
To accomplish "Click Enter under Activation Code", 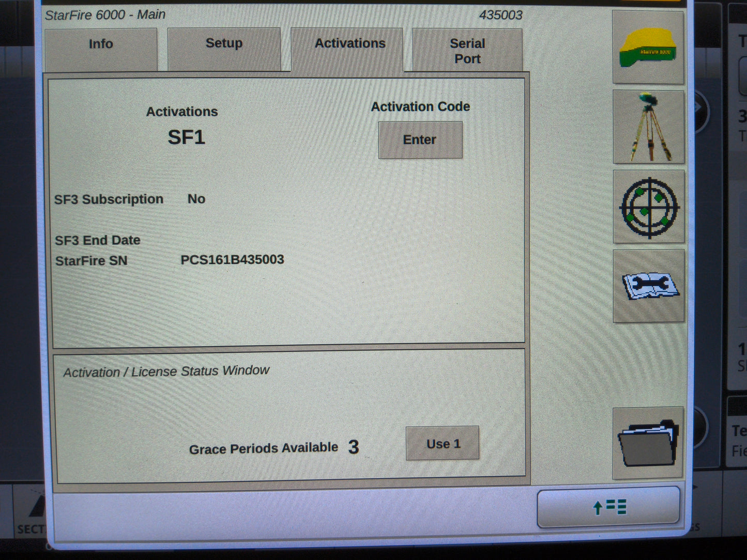I will pos(420,140).
